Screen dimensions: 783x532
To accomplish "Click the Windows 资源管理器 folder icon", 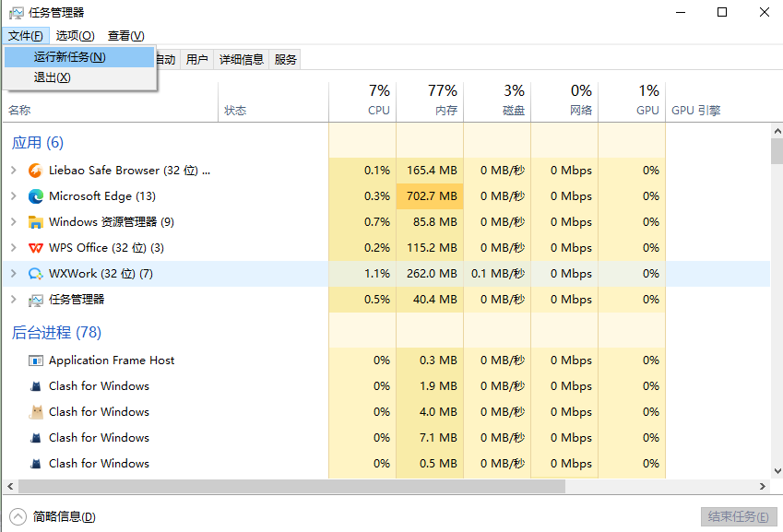I will (36, 222).
